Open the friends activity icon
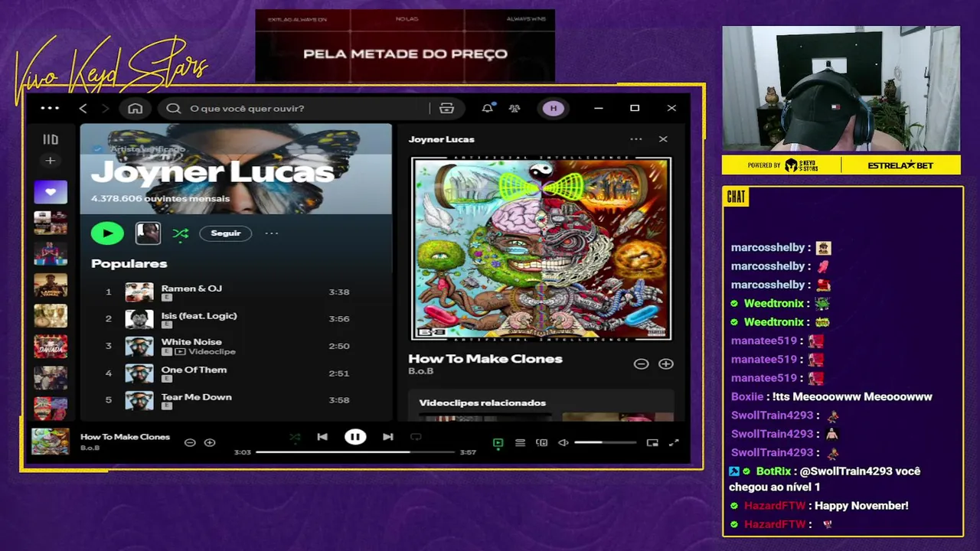980x551 pixels. (x=514, y=109)
